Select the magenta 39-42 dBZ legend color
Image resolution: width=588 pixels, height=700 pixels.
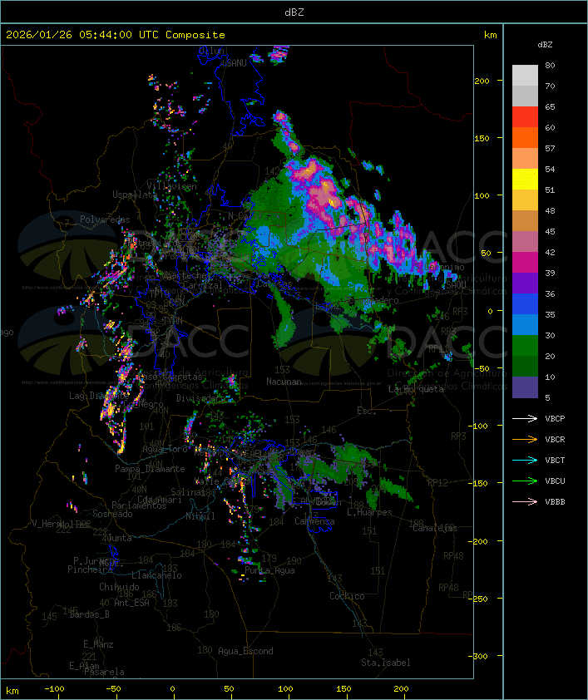(525, 263)
